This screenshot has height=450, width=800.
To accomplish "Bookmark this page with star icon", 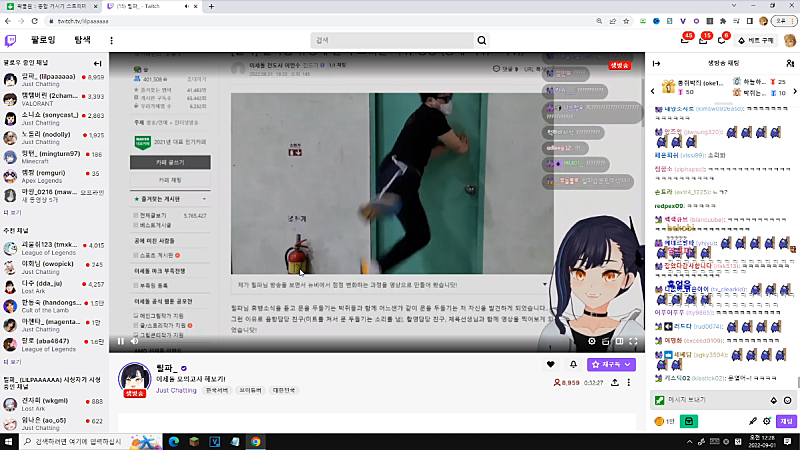I will [626, 21].
